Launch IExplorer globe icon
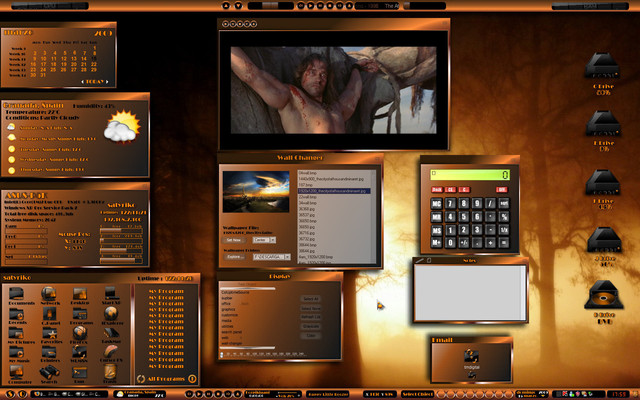 point(111,313)
